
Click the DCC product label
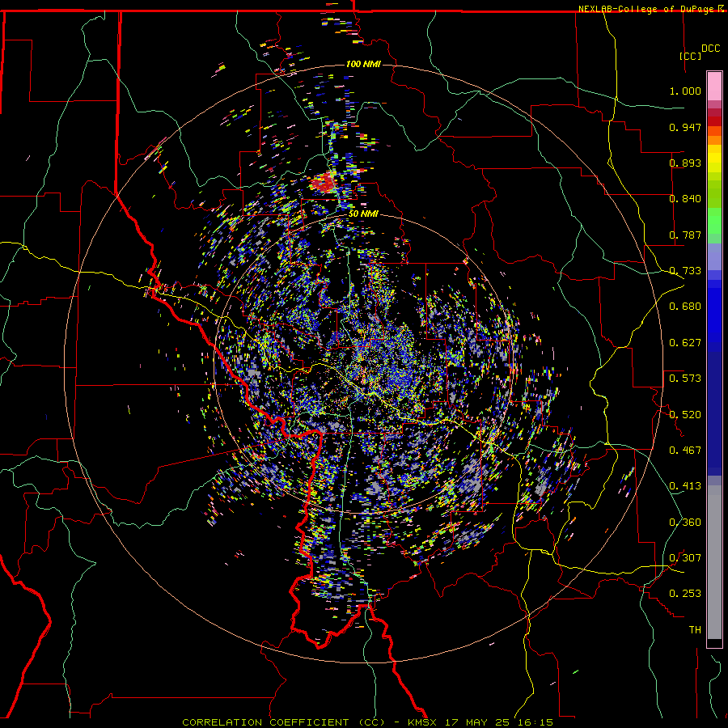[x=710, y=49]
